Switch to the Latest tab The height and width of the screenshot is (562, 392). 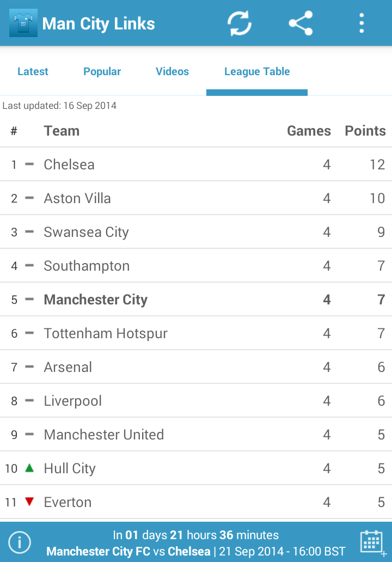coord(33,71)
